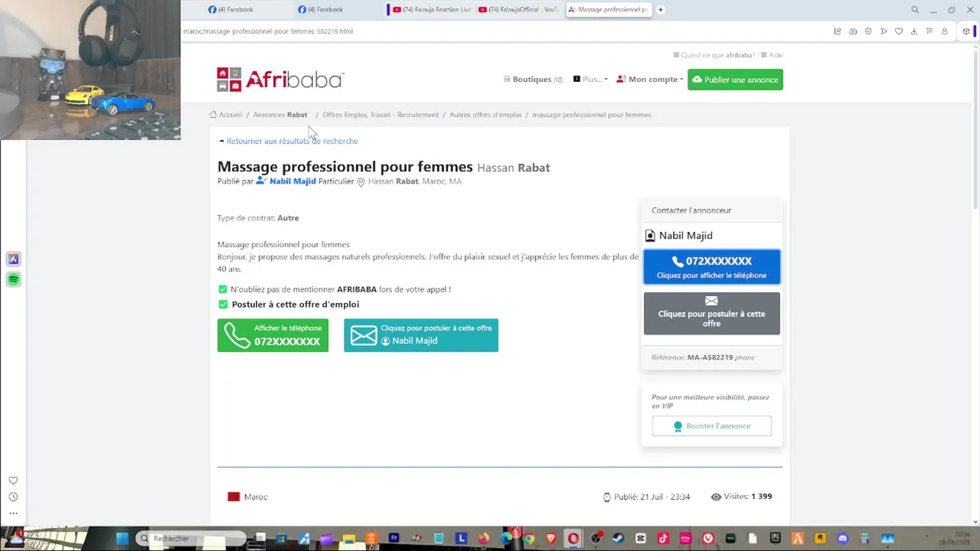This screenshot has width=980, height=551.
Task: Open Steam from the taskbar
Action: [618, 539]
